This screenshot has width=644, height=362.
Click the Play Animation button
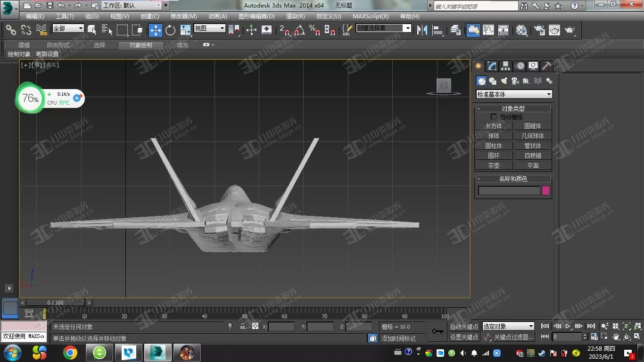click(568, 326)
